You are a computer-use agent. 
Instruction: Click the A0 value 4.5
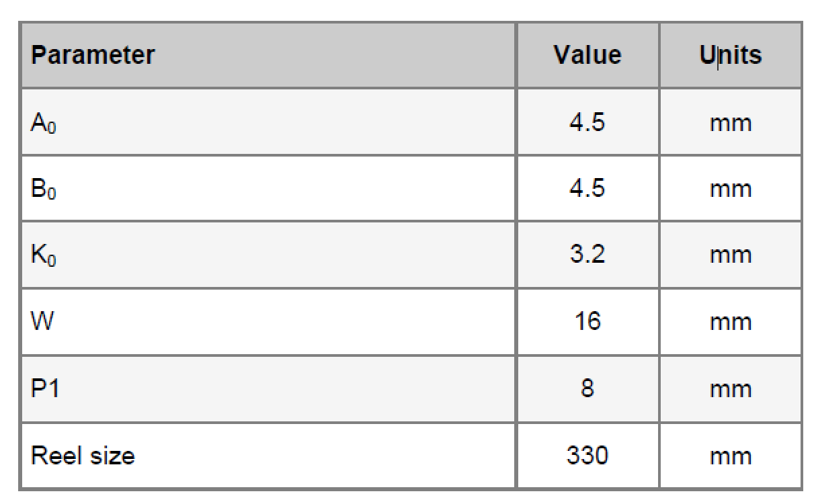pyautogui.click(x=587, y=123)
